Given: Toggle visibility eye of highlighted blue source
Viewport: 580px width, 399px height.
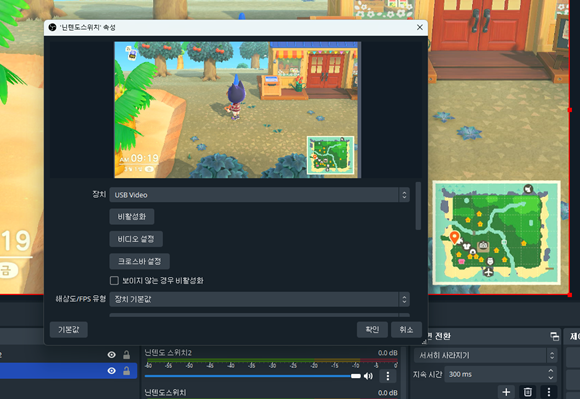Looking at the screenshot, I should tap(111, 371).
